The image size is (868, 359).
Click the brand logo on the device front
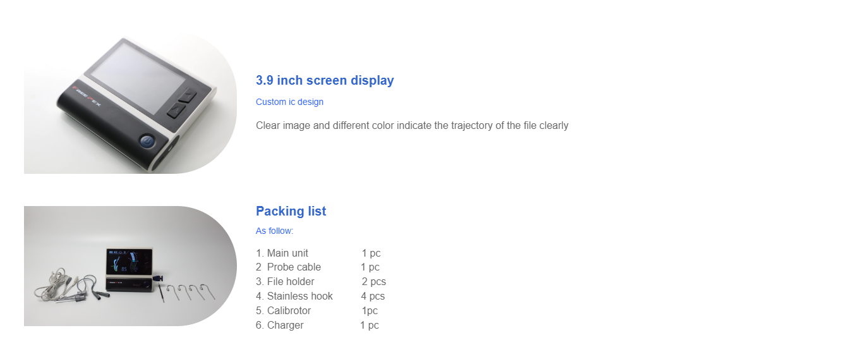(x=95, y=95)
